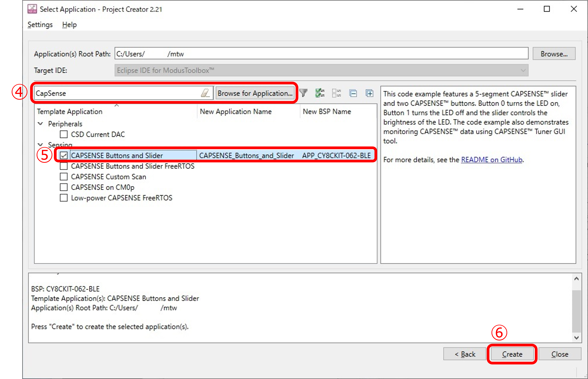Collapse the Peripherals tree group
Image resolution: width=588 pixels, height=379 pixels.
click(x=40, y=123)
